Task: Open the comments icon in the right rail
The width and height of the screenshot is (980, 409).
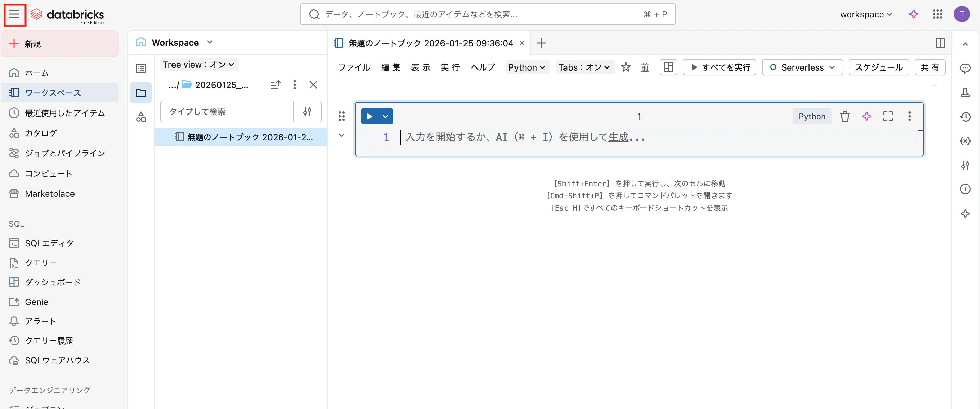Action: pyautogui.click(x=965, y=69)
